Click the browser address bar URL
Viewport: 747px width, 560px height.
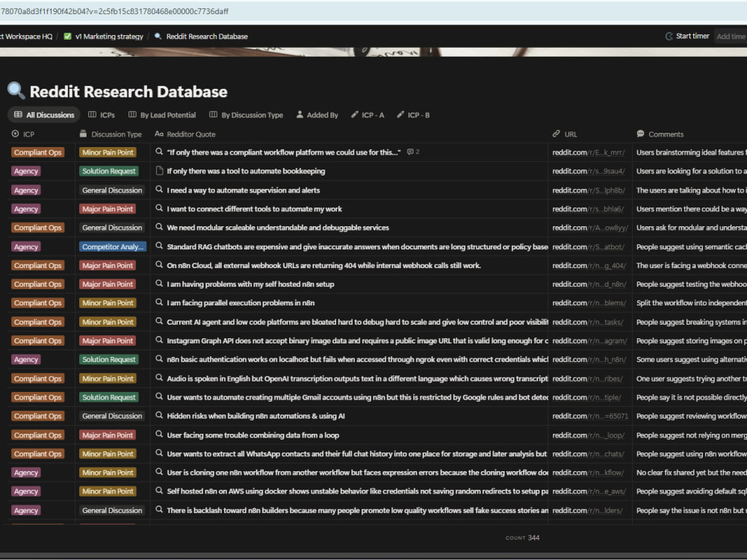[x=114, y=11]
